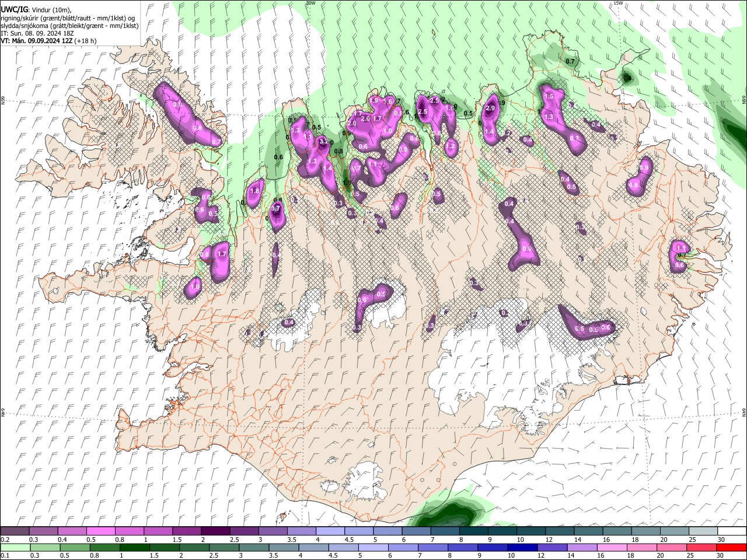747x560 pixels.
Task: Click the 1.9 snowfall value on the north coast
Action: 374,101
